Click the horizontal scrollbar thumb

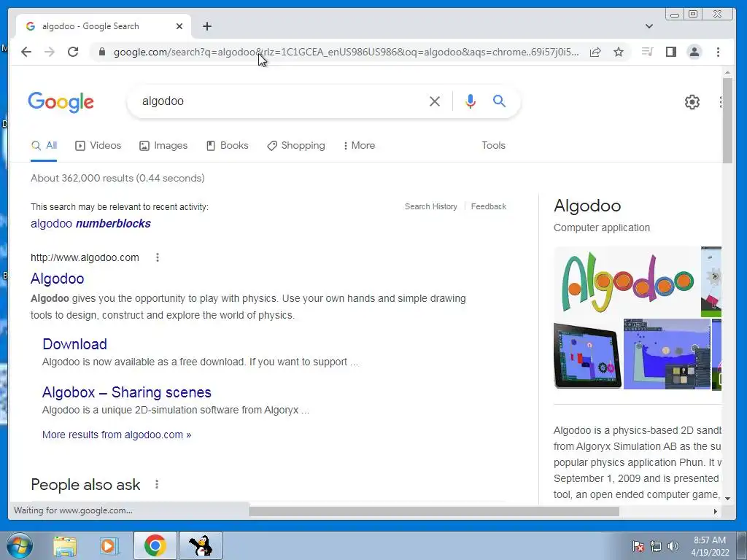pos(434,511)
